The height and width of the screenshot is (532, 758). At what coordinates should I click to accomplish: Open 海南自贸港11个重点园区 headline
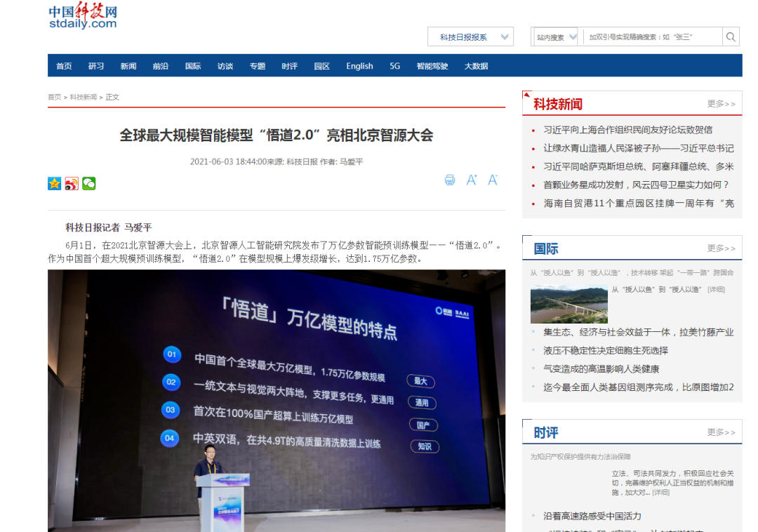[638, 204]
